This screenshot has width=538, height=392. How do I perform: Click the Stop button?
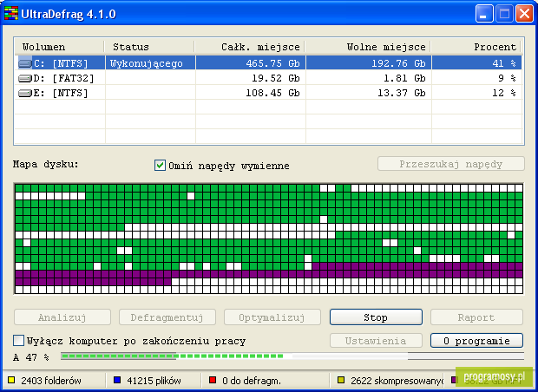(376, 317)
